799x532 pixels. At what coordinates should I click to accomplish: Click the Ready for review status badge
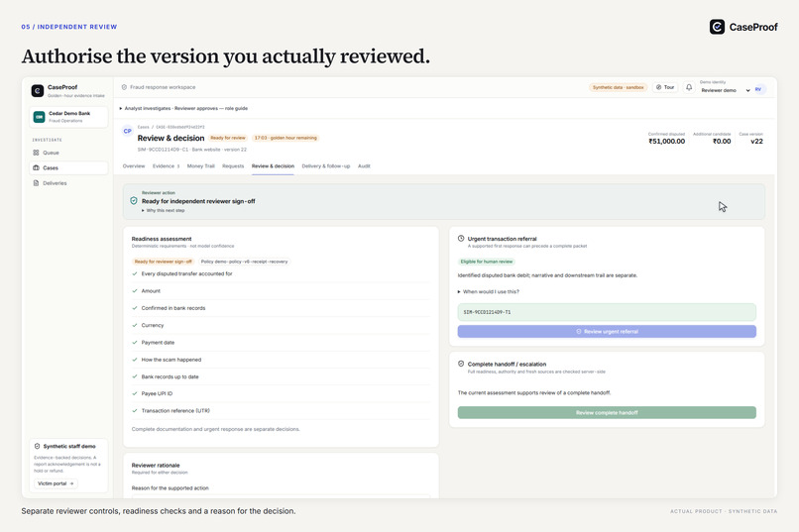(228, 138)
